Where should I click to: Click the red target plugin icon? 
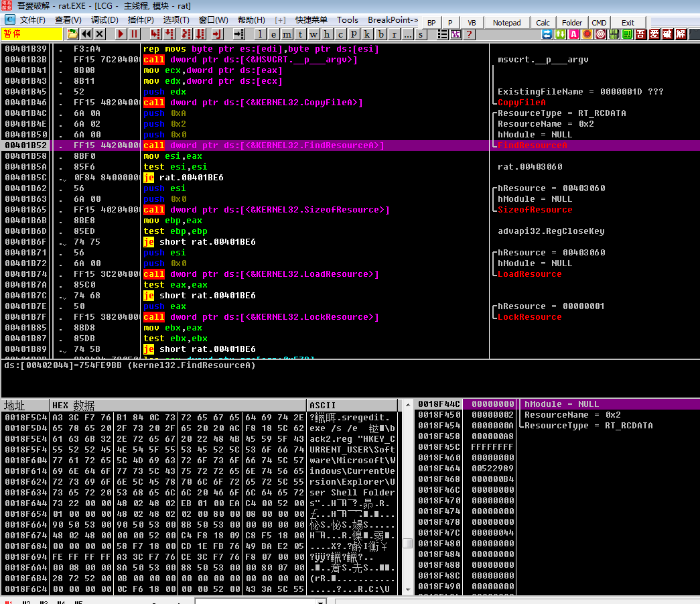pyautogui.click(x=600, y=34)
